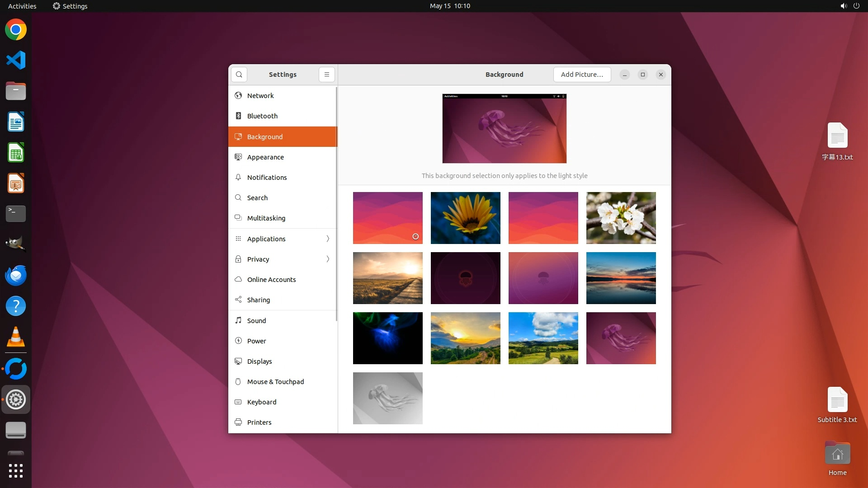Screen dimensions: 868x488
Task: Switch to the Displays settings panel
Action: tap(259, 361)
